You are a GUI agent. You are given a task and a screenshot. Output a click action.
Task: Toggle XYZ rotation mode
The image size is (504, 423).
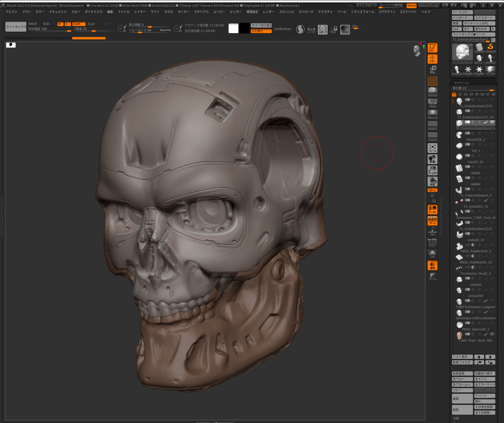pos(432,190)
